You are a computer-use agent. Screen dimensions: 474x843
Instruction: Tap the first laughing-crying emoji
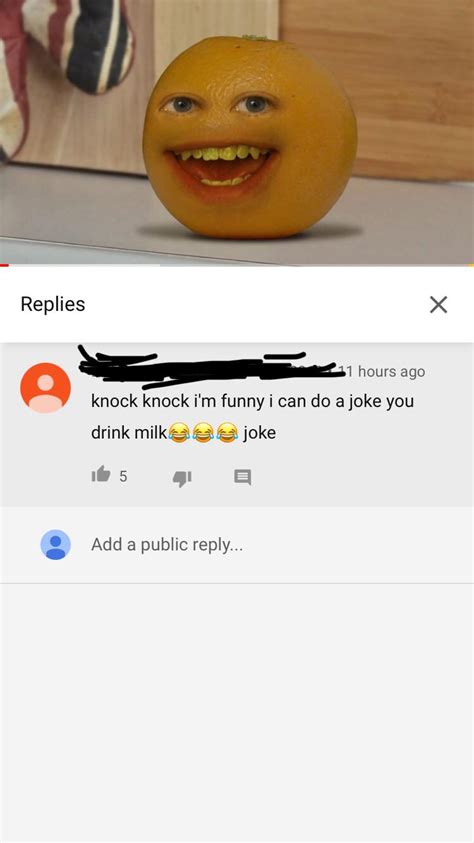click(179, 433)
